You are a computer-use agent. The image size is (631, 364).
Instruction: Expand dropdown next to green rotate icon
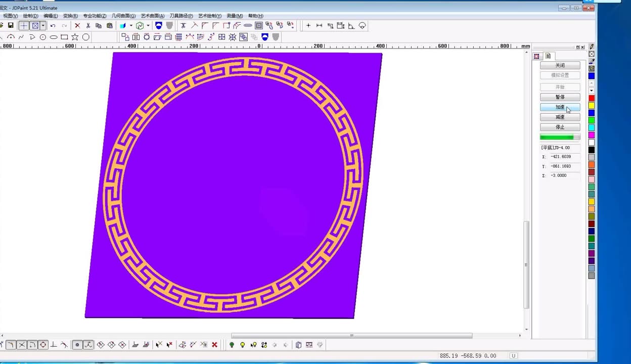tap(148, 26)
